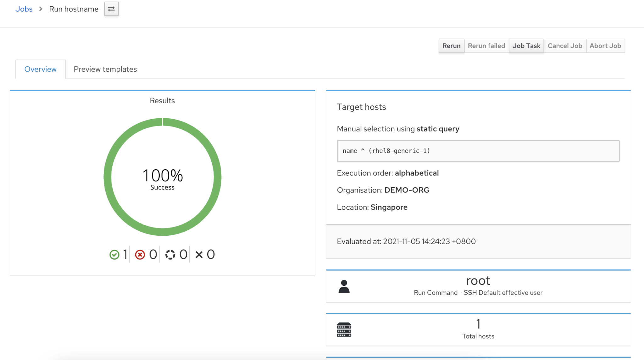Viewport: 644px width, 360px height.
Task: Click the Total hosts count card
Action: pos(478,330)
